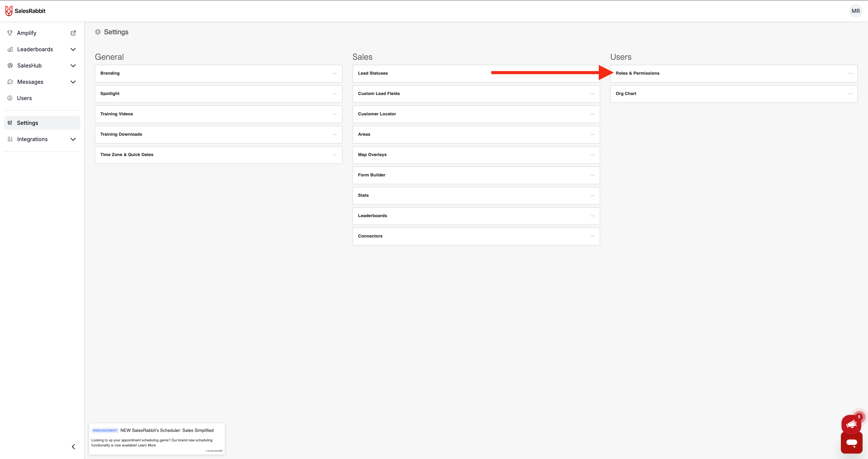The height and width of the screenshot is (459, 868).
Task: Open Lead Statuses settings
Action: click(x=476, y=73)
